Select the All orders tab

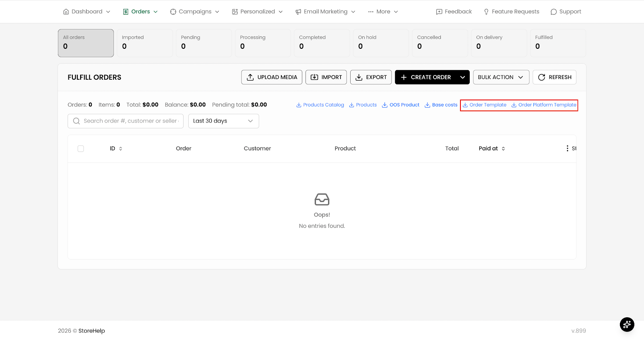(86, 43)
